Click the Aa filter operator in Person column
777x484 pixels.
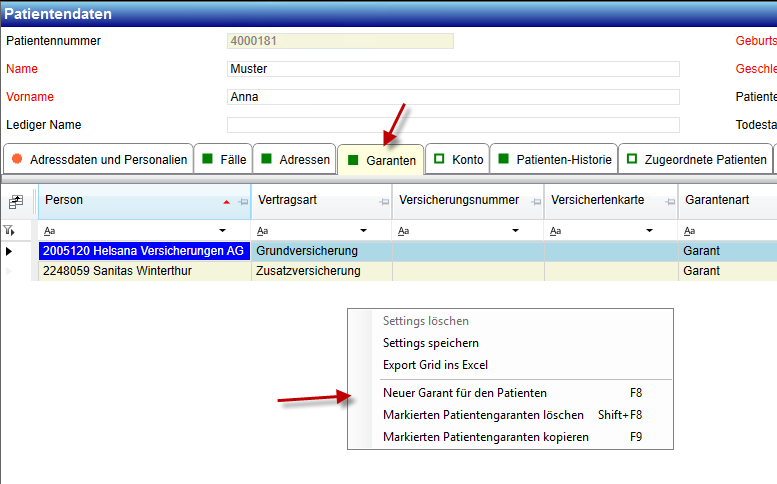point(50,231)
